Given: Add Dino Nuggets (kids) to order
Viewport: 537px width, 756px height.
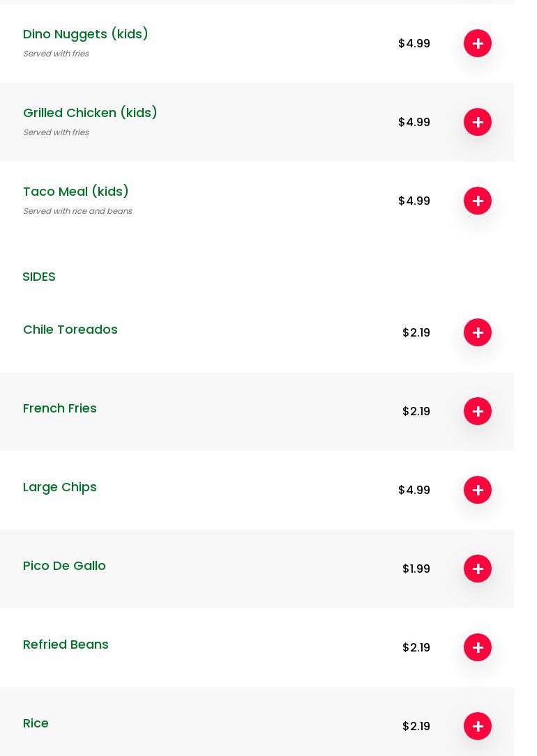Looking at the screenshot, I should pyautogui.click(x=478, y=43).
